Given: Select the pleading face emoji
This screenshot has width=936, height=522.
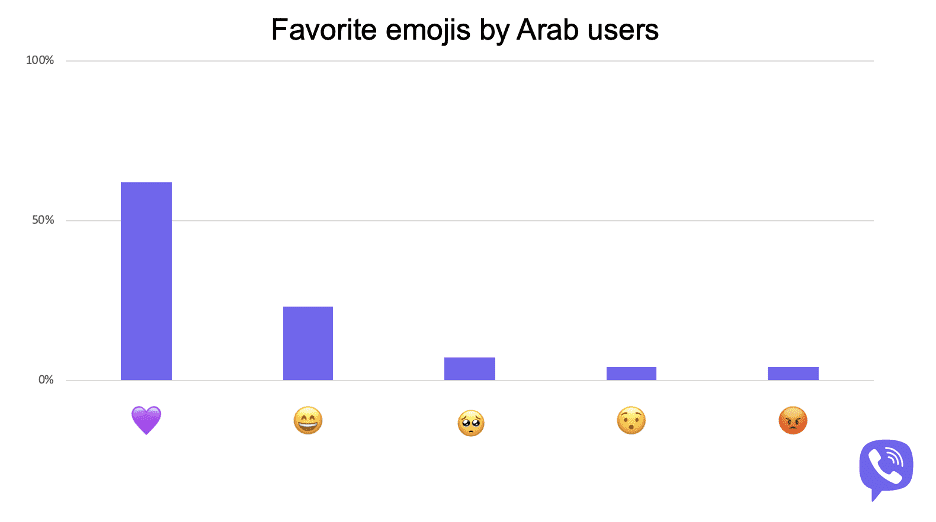Looking at the screenshot, I should [471, 423].
